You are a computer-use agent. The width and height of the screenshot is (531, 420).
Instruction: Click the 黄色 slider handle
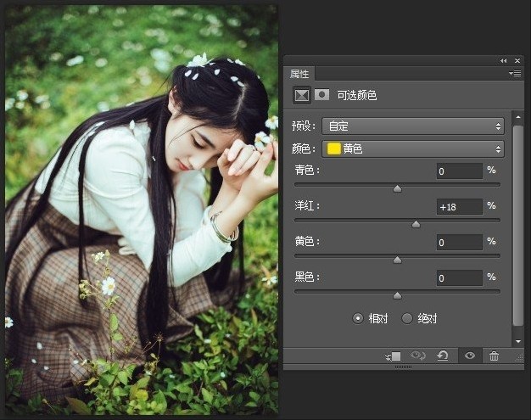[397, 260]
